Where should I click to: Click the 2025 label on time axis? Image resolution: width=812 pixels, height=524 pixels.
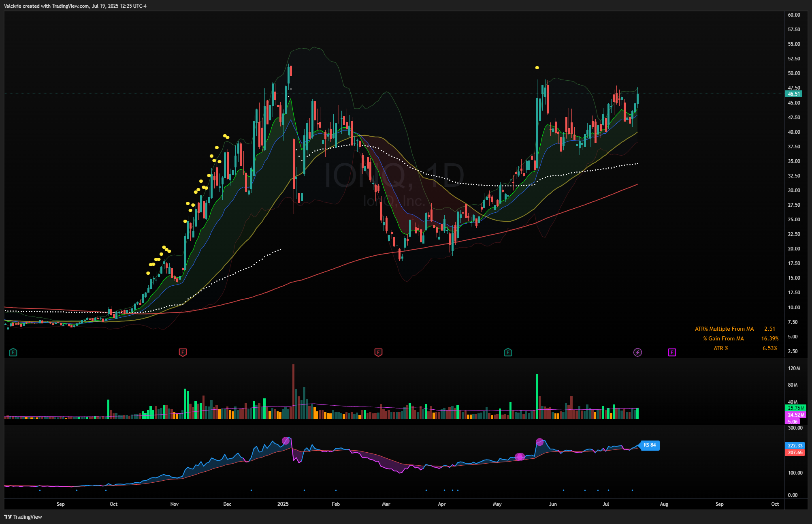[283, 504]
